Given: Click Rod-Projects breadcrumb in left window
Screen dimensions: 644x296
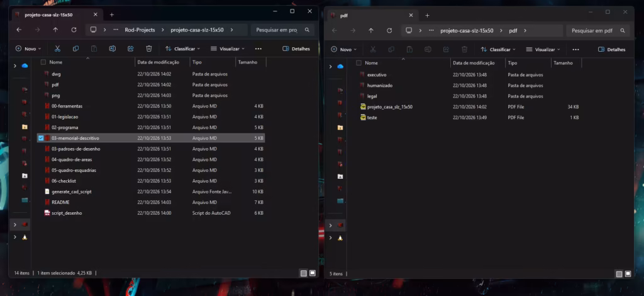Looking at the screenshot, I should [140, 30].
